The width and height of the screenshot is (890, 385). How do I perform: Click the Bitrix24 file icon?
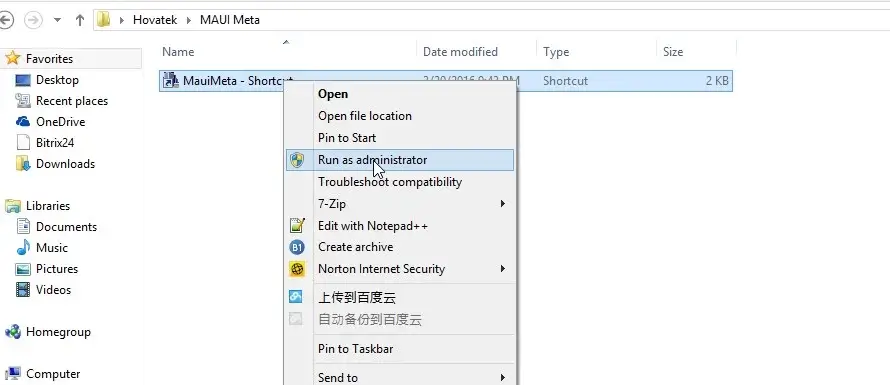(23, 143)
